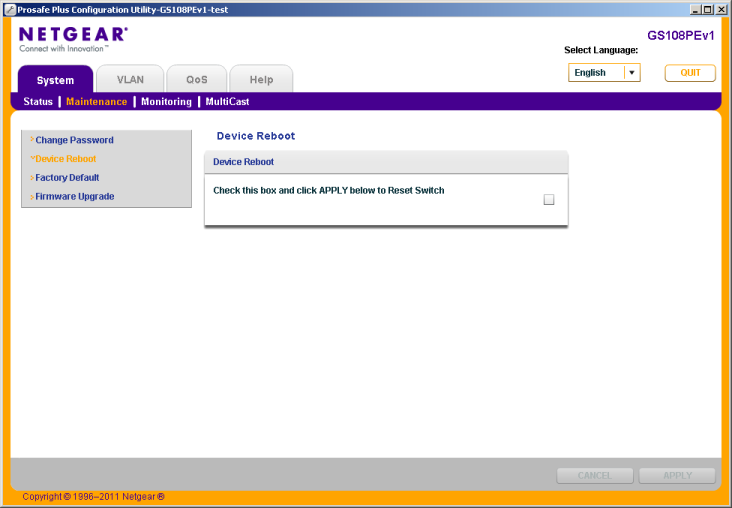Viewport: 732px width, 508px height.
Task: Open the Factory Default page
Action: tap(67, 177)
